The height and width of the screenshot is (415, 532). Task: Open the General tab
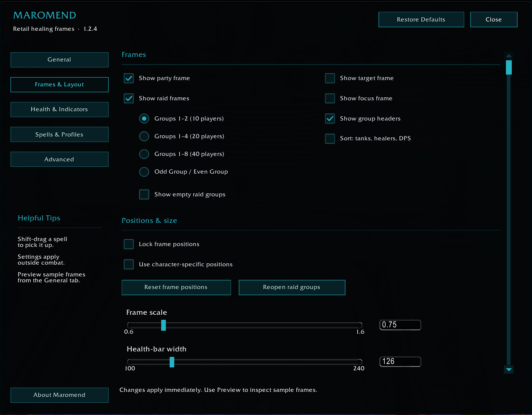coord(59,60)
